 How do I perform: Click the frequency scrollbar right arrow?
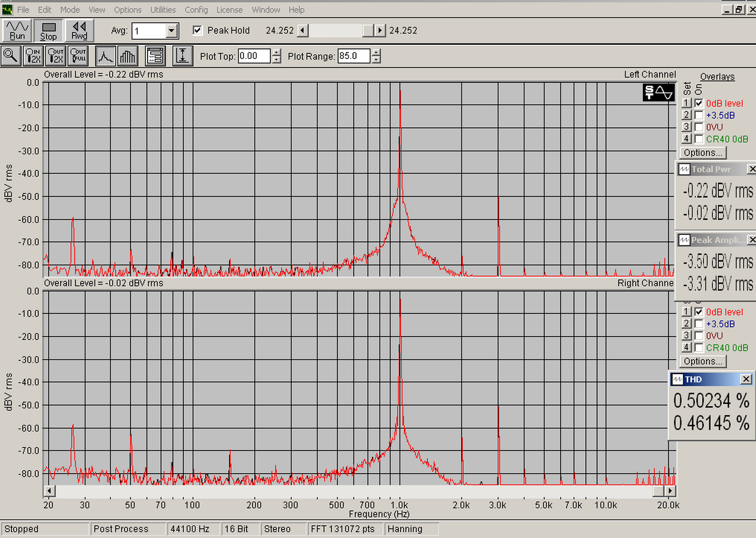(x=671, y=491)
